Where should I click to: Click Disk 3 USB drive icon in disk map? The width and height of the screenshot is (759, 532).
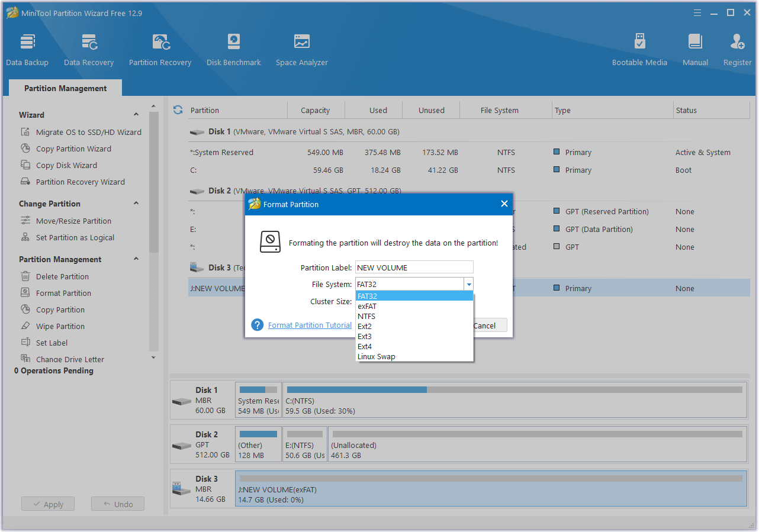181,489
